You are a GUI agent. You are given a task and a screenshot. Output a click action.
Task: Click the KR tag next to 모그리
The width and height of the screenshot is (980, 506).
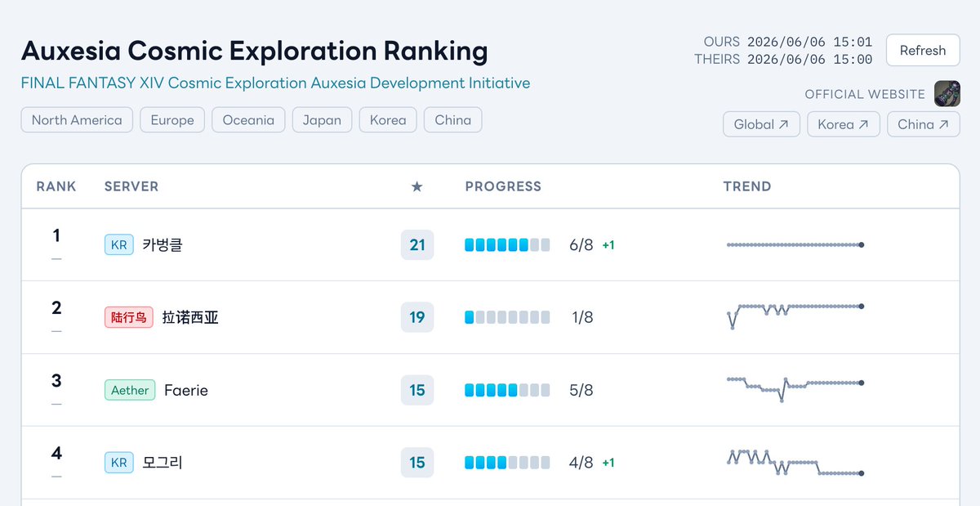tap(118, 463)
